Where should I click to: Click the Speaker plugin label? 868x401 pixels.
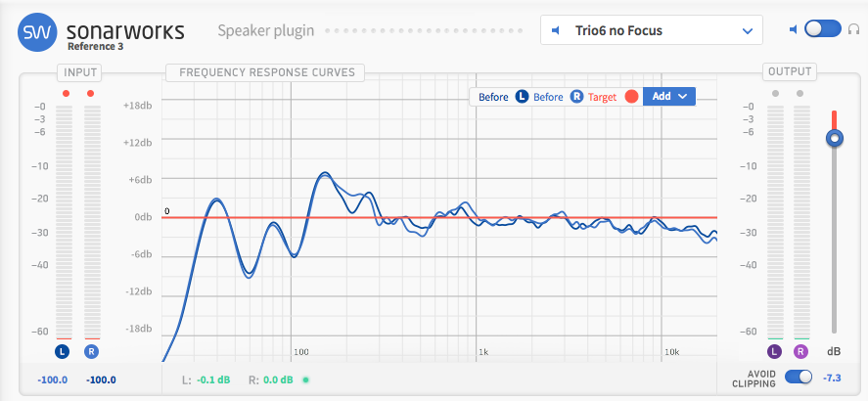pos(266,30)
